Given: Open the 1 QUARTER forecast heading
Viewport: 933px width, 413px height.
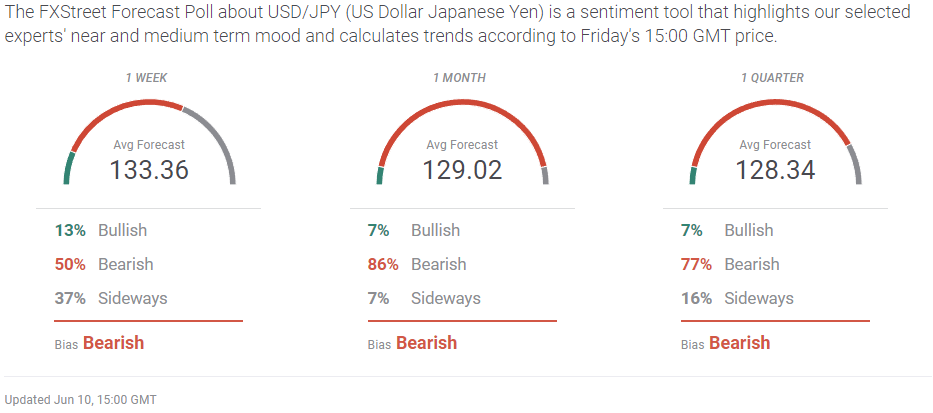Looking at the screenshot, I should (772, 78).
